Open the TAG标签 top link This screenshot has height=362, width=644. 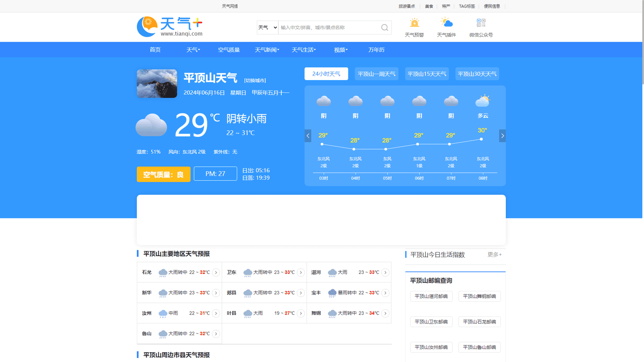coord(467,6)
